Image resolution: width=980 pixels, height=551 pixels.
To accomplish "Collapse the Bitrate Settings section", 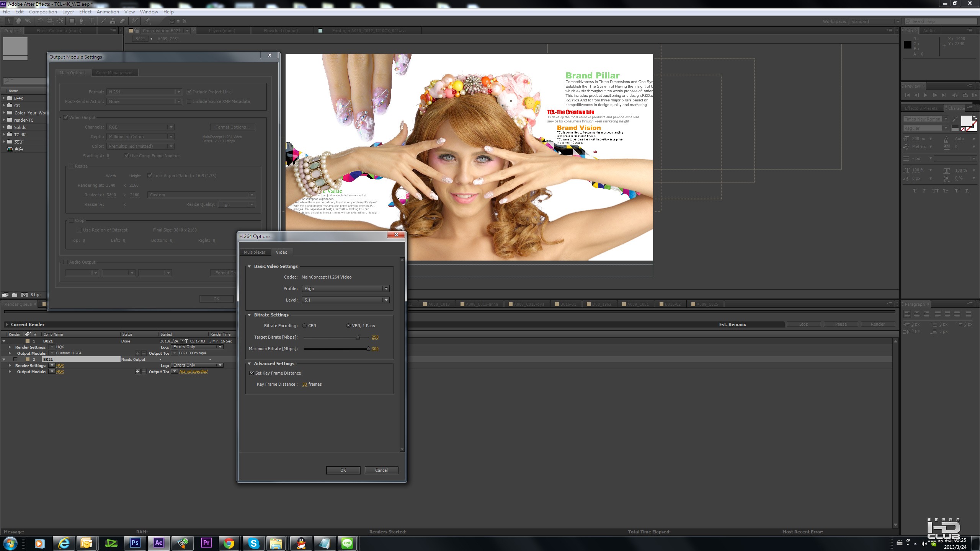I will point(249,315).
